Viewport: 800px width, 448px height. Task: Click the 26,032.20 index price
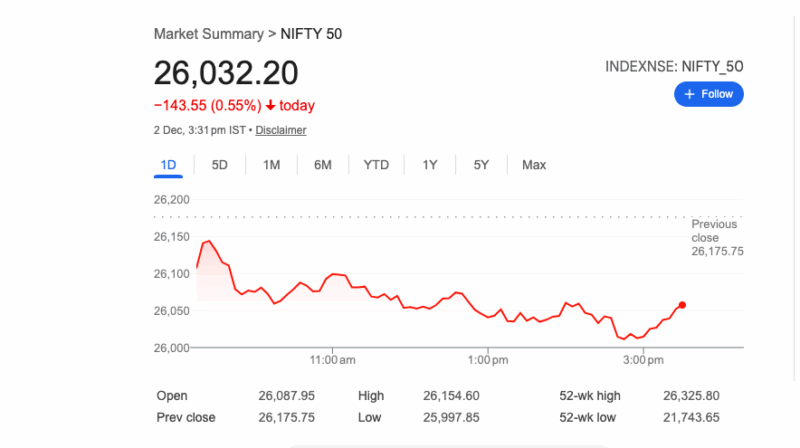point(226,73)
